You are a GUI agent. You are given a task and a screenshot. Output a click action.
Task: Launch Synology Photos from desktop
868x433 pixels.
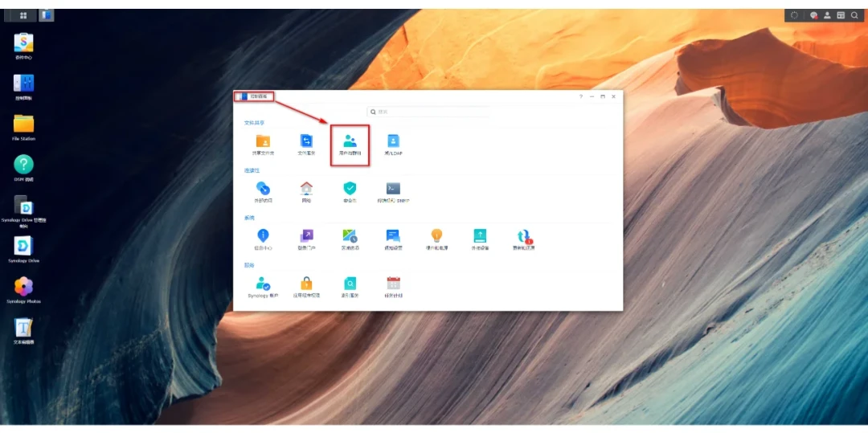point(23,291)
